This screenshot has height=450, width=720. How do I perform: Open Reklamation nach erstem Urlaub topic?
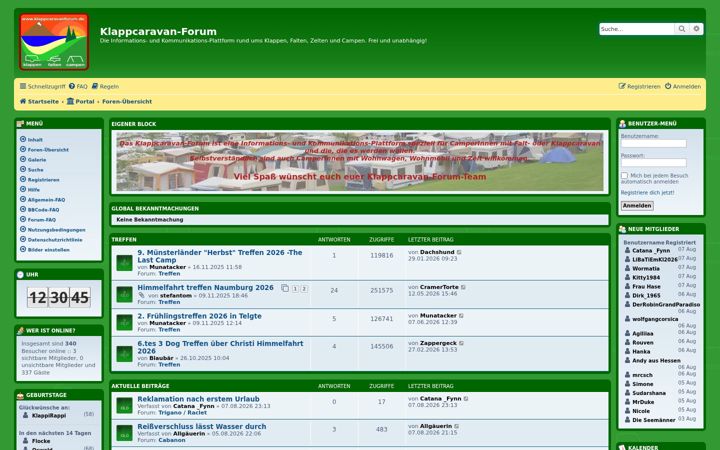tap(198, 399)
